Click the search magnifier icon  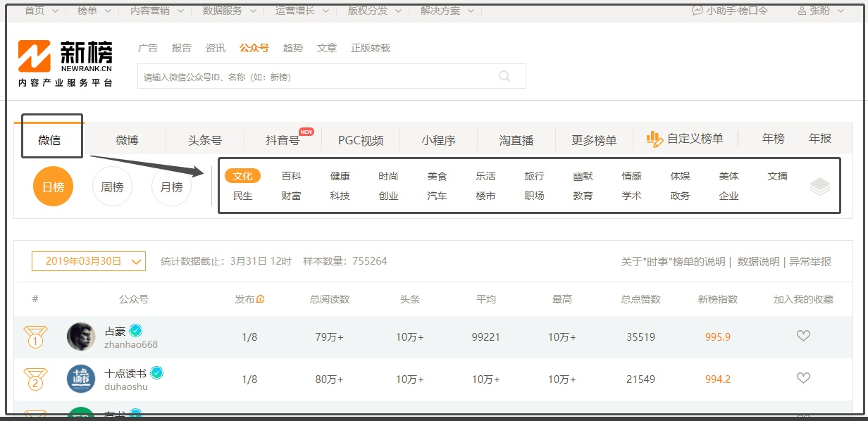pos(504,76)
